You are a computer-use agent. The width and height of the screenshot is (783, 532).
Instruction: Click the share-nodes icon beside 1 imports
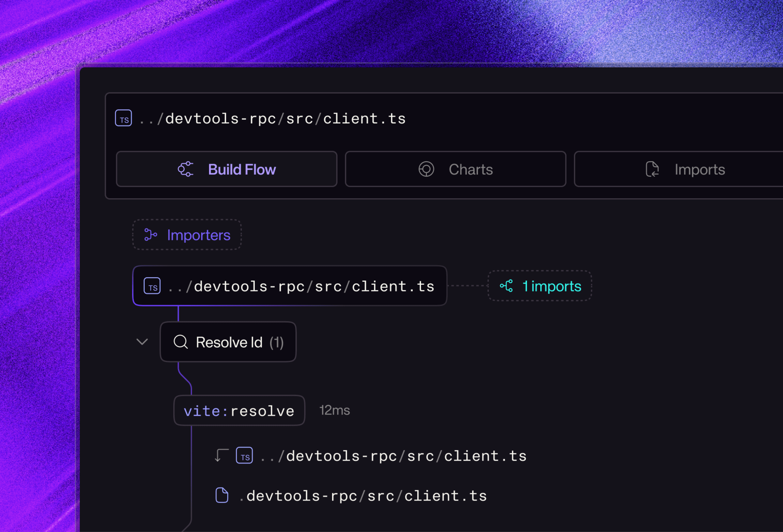(506, 286)
